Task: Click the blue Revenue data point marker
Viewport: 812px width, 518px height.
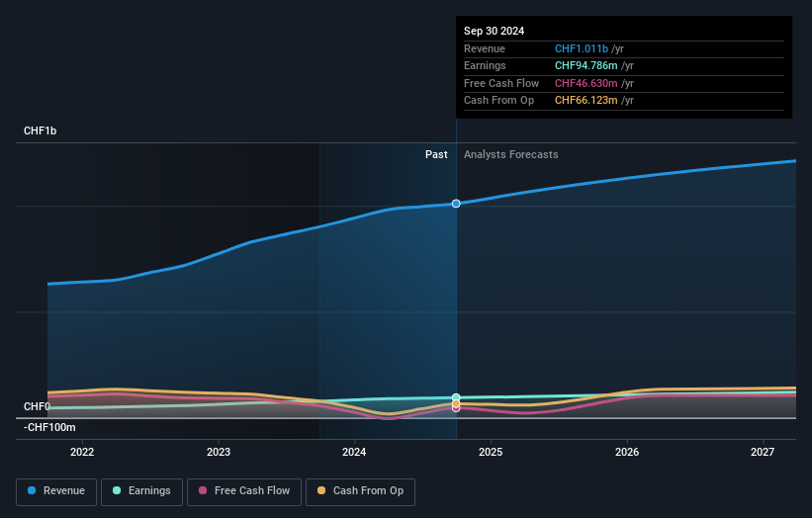Action: [456, 204]
